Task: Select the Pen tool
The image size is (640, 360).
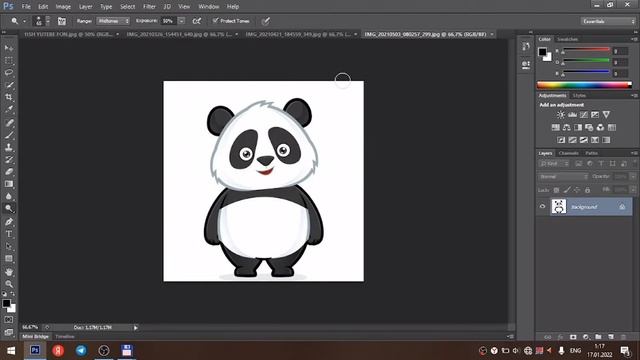Action: click(x=9, y=222)
